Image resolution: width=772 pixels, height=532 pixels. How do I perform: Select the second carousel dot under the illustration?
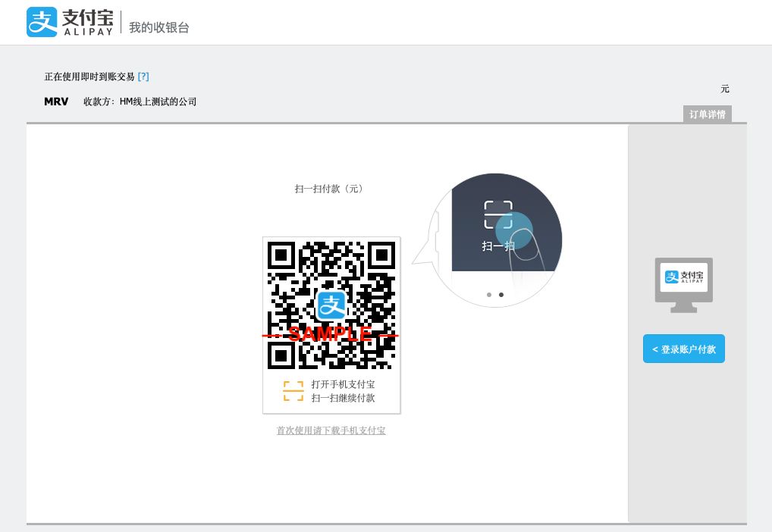pos(501,296)
